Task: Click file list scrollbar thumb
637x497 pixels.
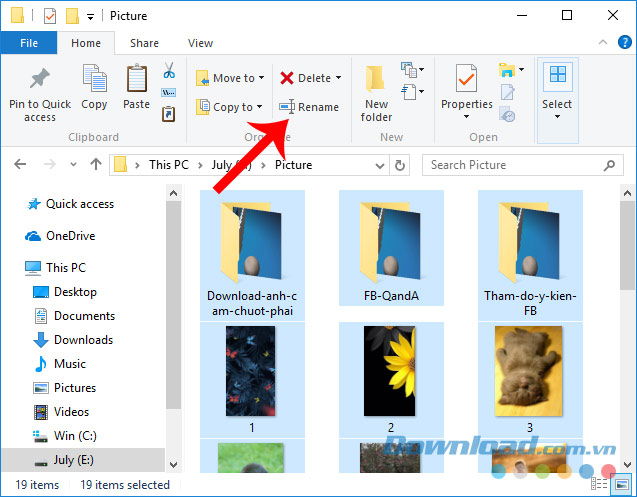Action: (x=627, y=245)
